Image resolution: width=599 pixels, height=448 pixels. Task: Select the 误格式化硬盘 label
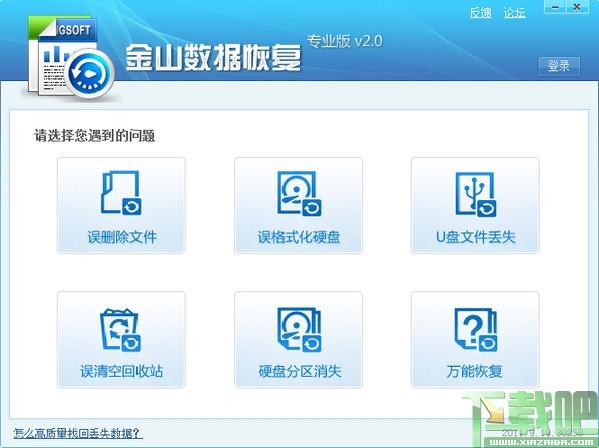(x=298, y=237)
